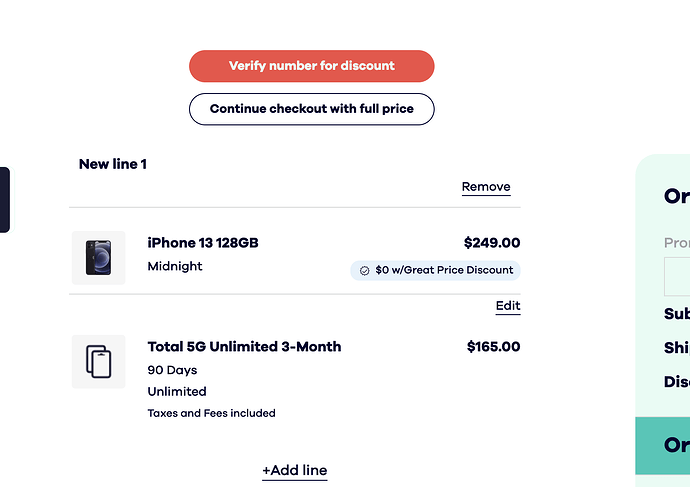Click the Taxes and Fees included note
690x487 pixels.
211,413
